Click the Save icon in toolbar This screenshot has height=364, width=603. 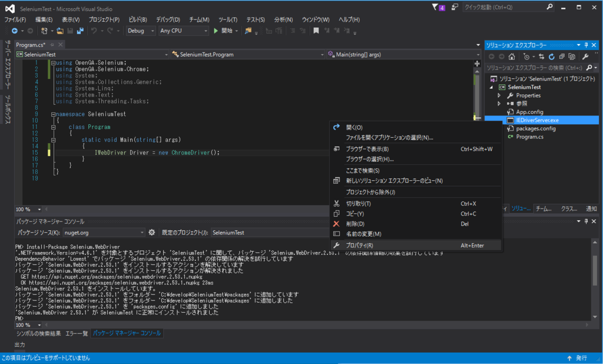pos(70,31)
